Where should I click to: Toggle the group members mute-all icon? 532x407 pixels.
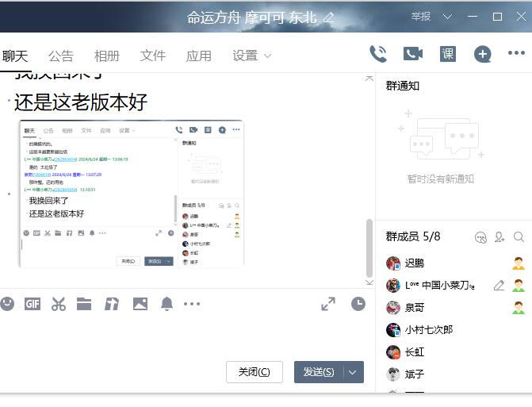[x=480, y=236]
